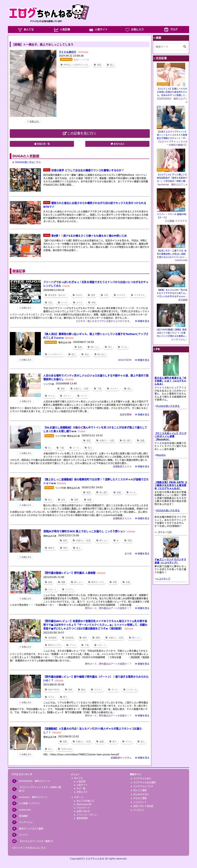Click the main article thumbnail image
197x868 pixels.
33,84
